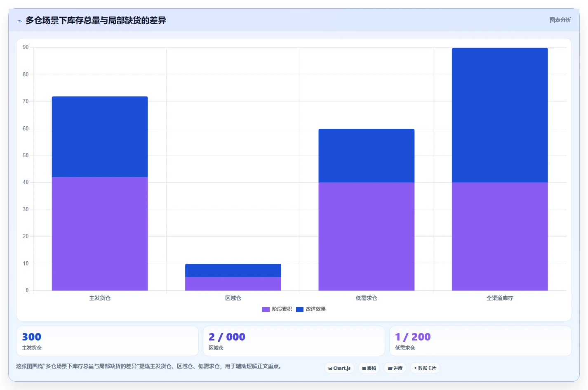Toggle the 改进效果 legend item
This screenshot has height=390, width=588.
coord(311,309)
